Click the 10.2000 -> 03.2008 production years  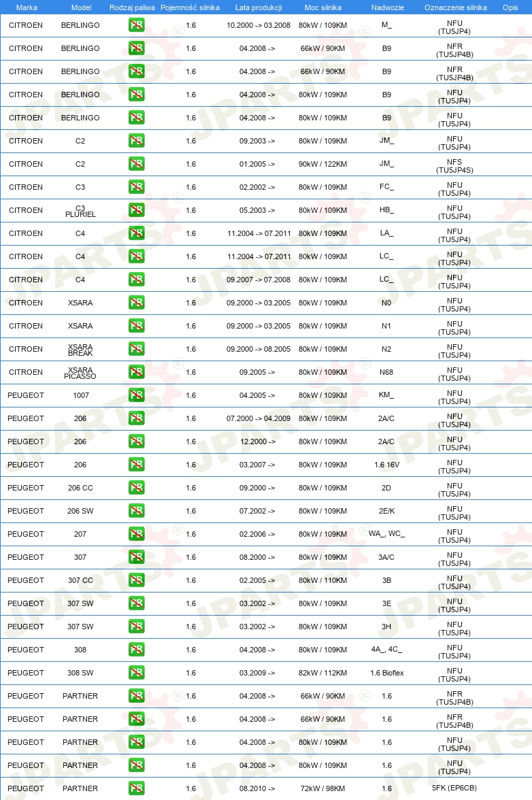(259, 25)
